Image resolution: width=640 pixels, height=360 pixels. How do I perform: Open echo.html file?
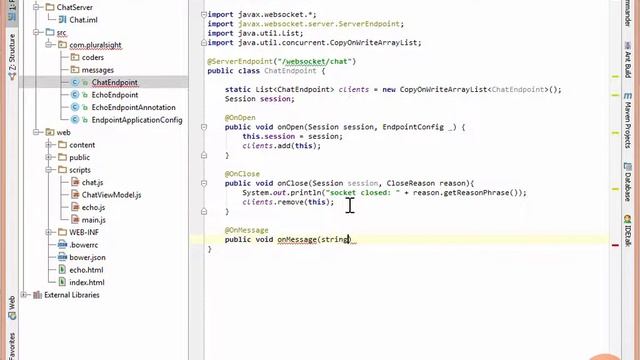(x=86, y=270)
